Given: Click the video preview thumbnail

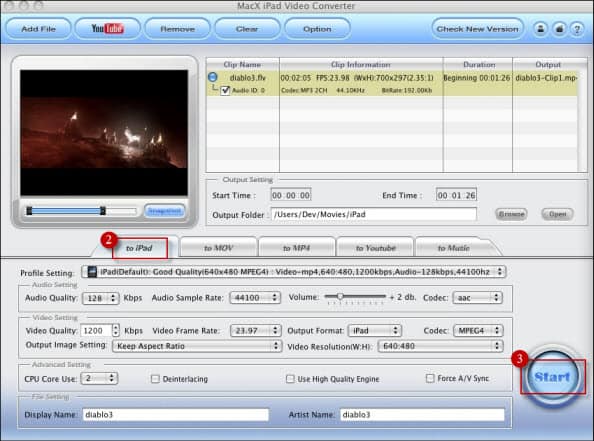Looking at the screenshot, I should coord(104,133).
